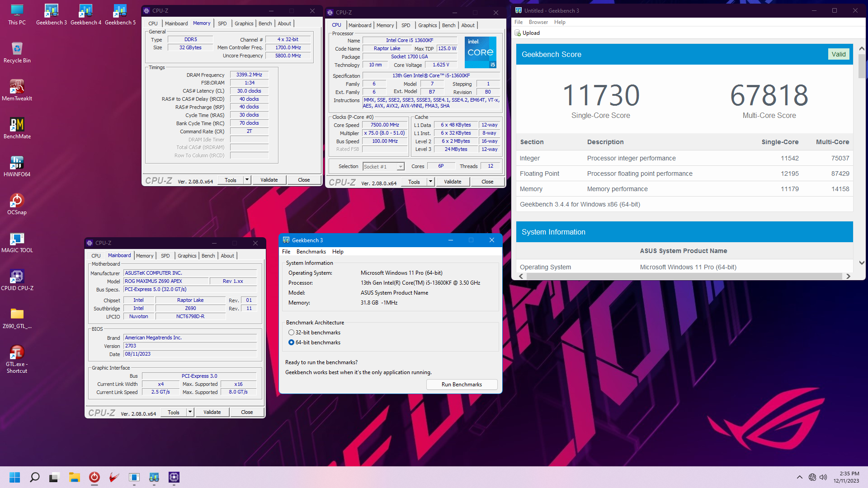
Task: Launch CPUID CPU-Z desktop shortcut
Action: coord(17,280)
